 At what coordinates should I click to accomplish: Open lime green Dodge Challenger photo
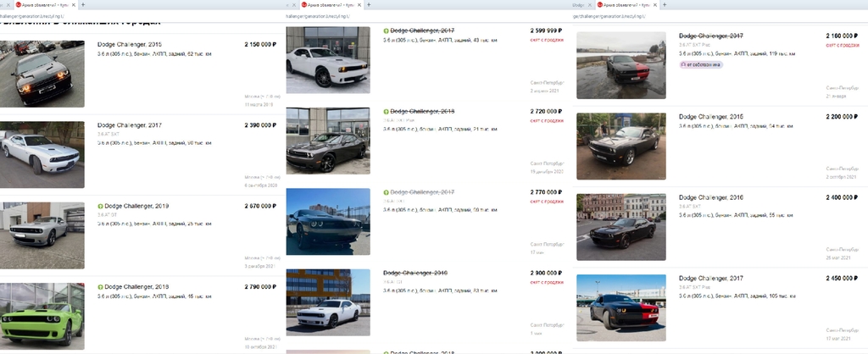pos(42,317)
